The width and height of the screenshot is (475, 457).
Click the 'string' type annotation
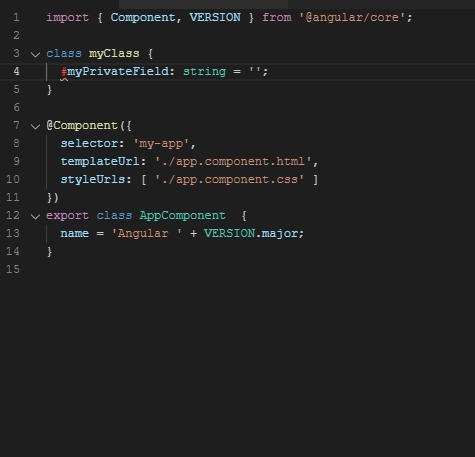point(204,72)
